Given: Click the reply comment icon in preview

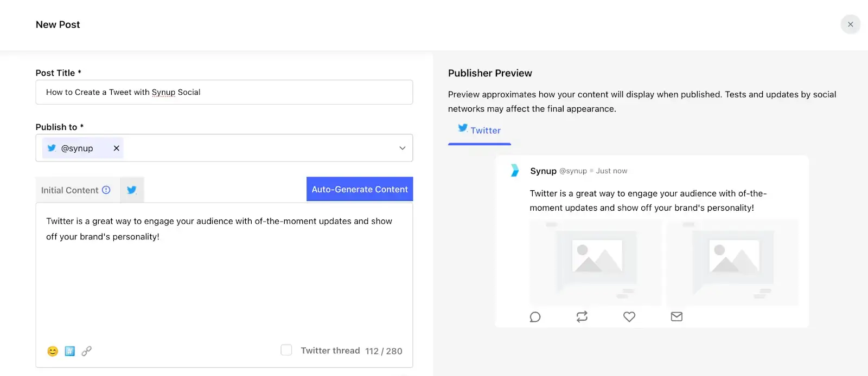Looking at the screenshot, I should click(535, 317).
